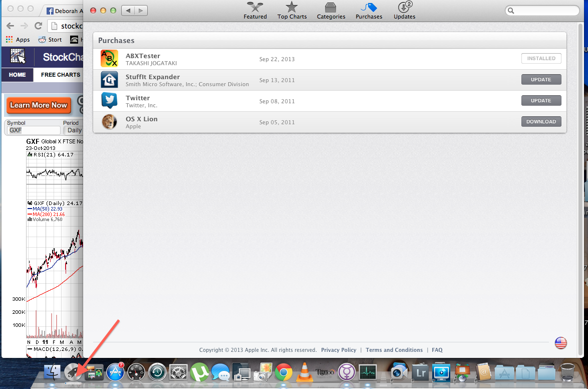Launch Google Chrome from the Dock
Viewport: 588px width, 389px height.
283,372
